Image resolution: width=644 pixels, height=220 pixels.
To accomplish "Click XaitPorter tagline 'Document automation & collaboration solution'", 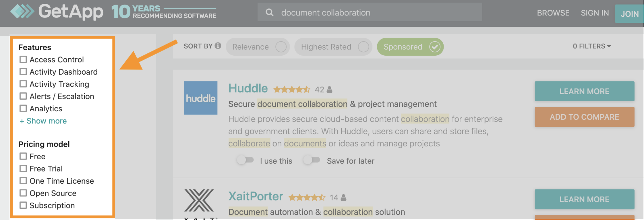I will click(x=317, y=212).
